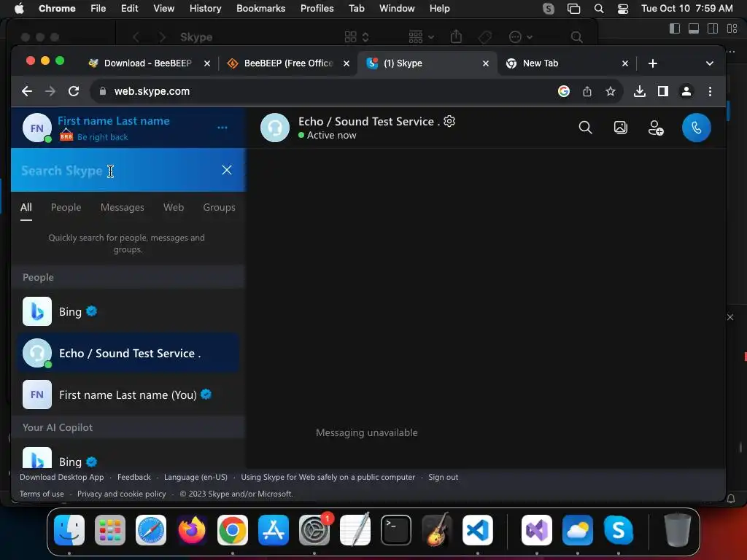
Task: Click the Feedback link
Action: click(x=134, y=477)
